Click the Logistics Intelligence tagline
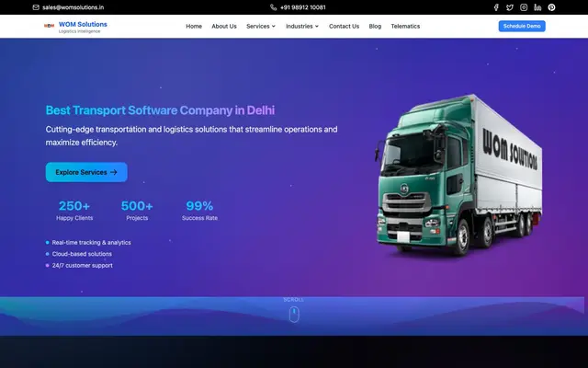Image resolution: width=588 pixels, height=368 pixels. tap(80, 31)
